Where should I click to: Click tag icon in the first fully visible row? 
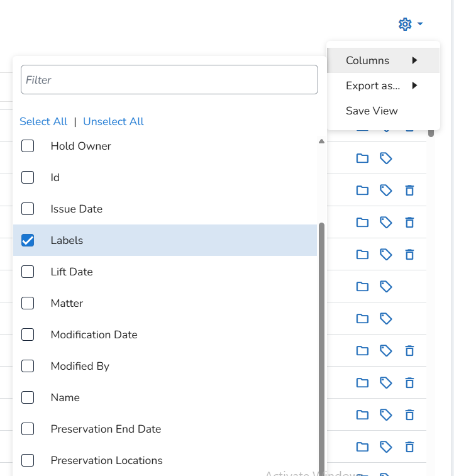(x=386, y=158)
